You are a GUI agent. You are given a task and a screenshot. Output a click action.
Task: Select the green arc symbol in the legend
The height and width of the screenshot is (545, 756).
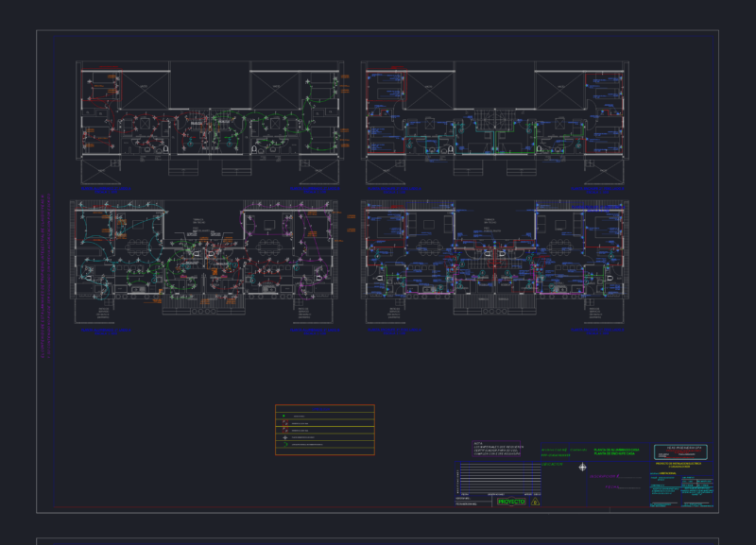click(x=285, y=444)
